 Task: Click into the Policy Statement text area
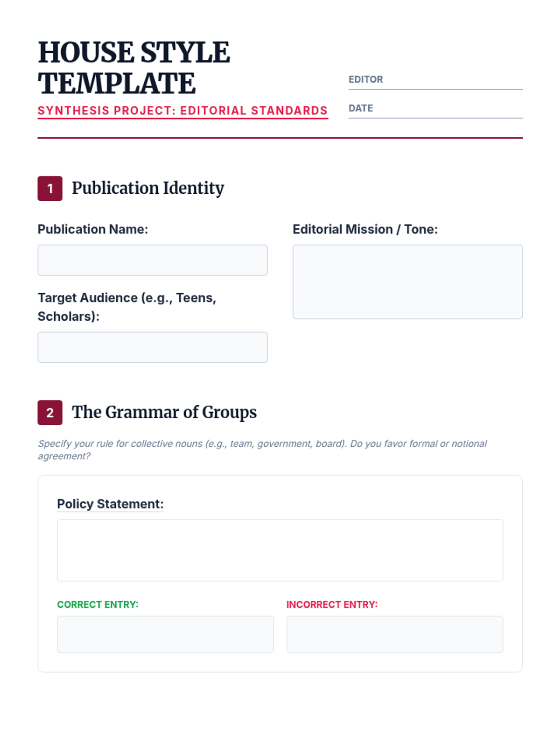tap(280, 550)
